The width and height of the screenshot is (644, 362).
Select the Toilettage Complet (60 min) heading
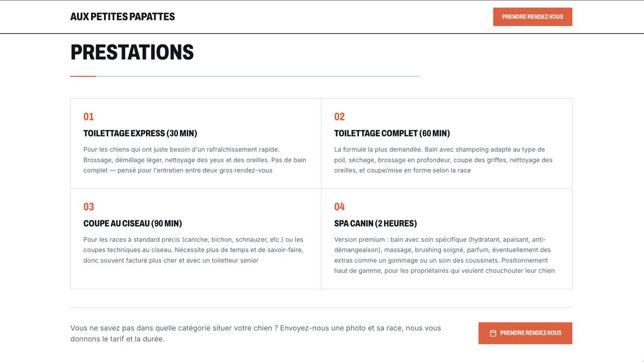pos(392,133)
